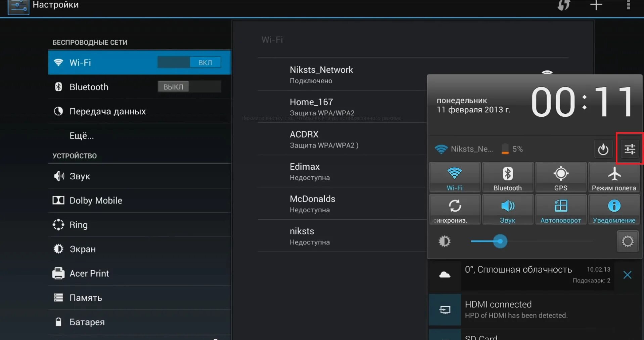Click the Настройки app icon in header
The height and width of the screenshot is (340, 644).
(18, 7)
